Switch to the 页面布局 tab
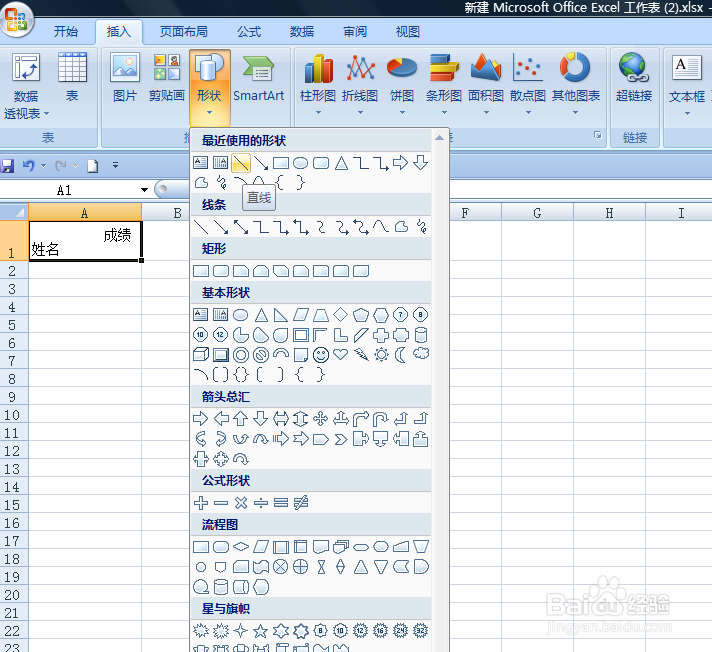 183,31
